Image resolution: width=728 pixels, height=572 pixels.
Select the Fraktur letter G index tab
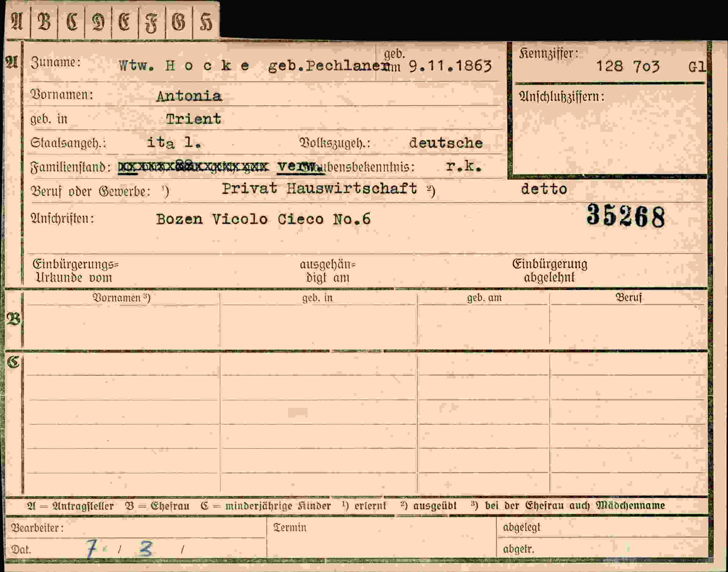[179, 21]
